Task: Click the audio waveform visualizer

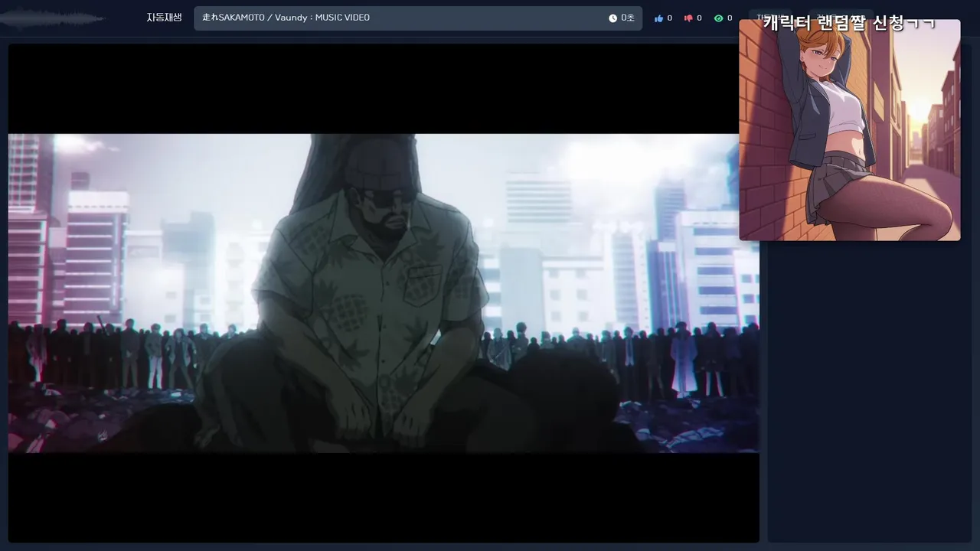Action: [x=54, y=18]
